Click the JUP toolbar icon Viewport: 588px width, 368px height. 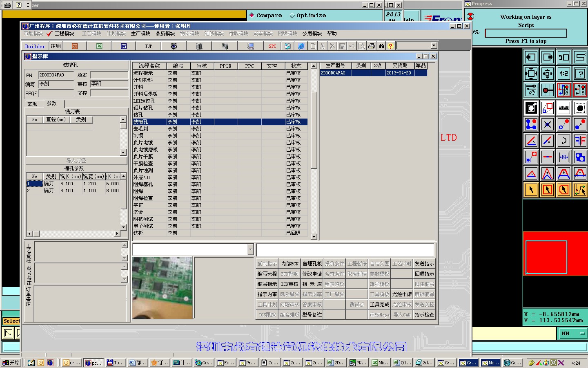click(x=148, y=46)
